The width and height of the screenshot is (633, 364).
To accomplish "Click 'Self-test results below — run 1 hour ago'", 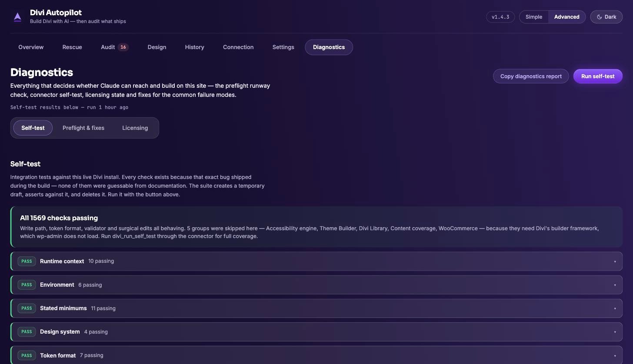I will (69, 107).
